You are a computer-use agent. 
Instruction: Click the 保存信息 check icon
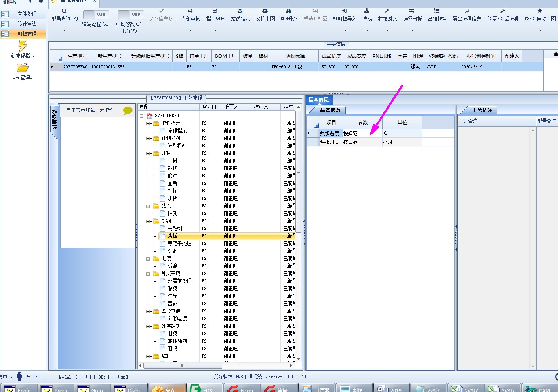[x=161, y=11]
